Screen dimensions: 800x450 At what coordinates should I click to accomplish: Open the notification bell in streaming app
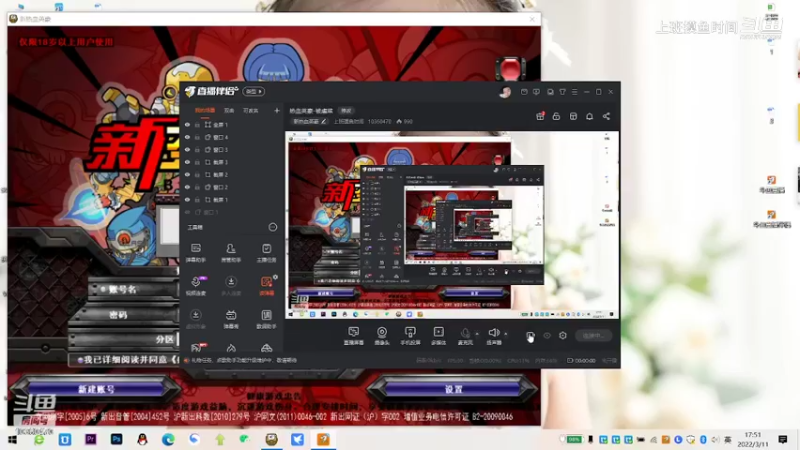[589, 116]
